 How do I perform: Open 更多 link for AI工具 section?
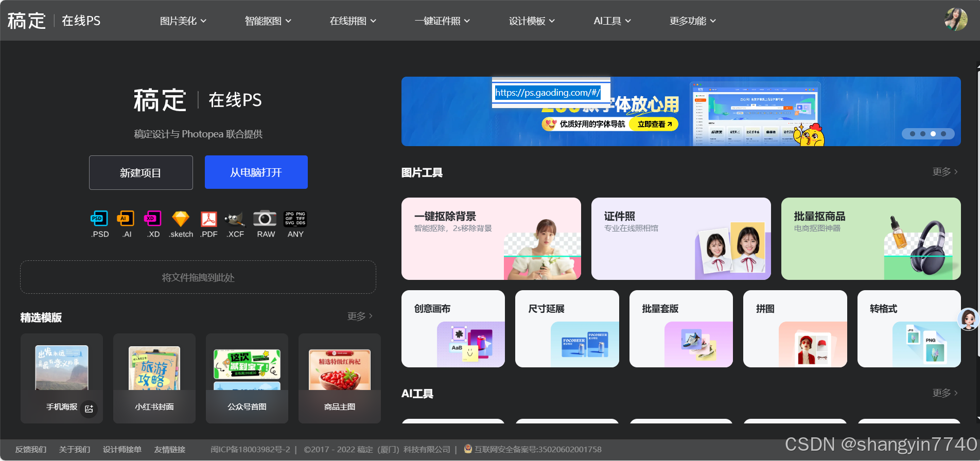click(945, 393)
